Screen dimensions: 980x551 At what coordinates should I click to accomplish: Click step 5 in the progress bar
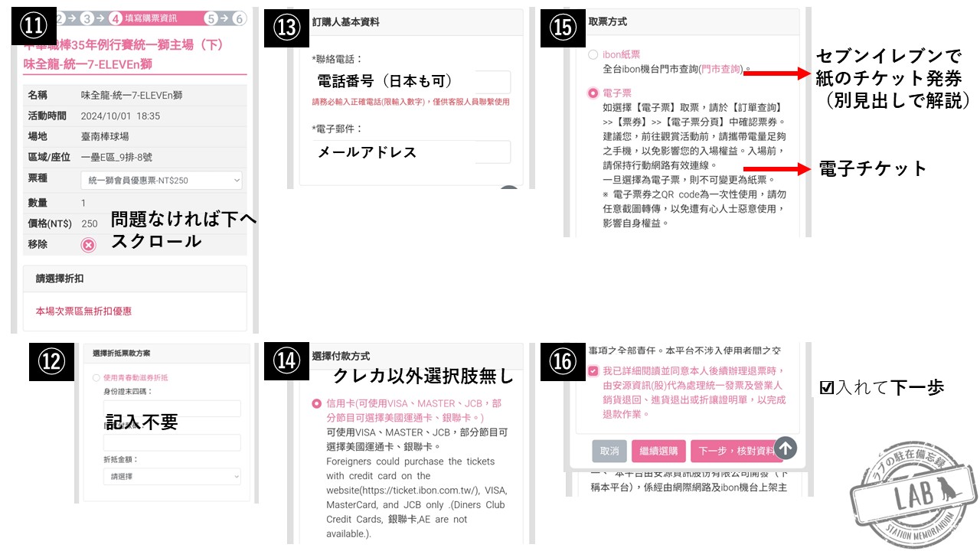point(211,18)
